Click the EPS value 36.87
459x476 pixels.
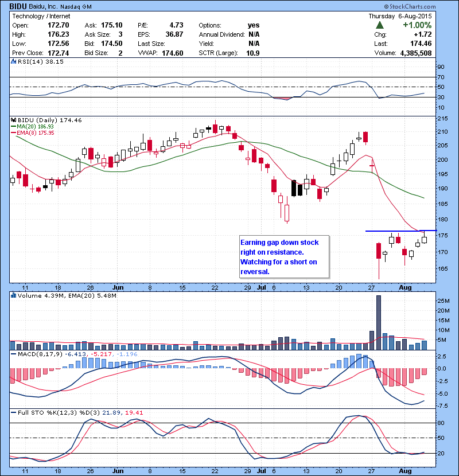click(x=174, y=34)
